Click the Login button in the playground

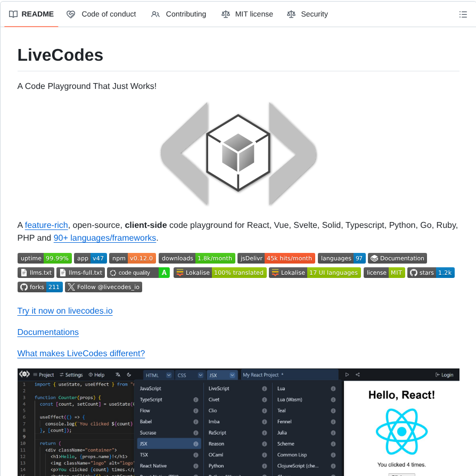coord(445,374)
